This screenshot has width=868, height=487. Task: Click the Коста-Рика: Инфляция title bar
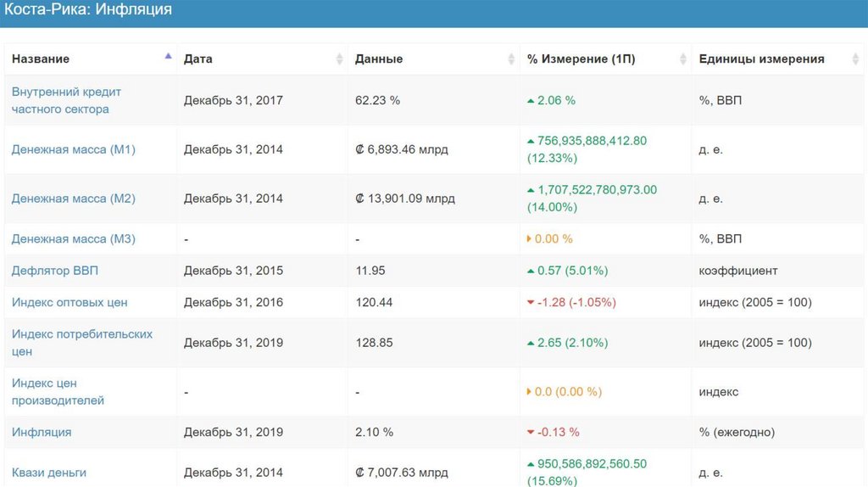(x=88, y=10)
